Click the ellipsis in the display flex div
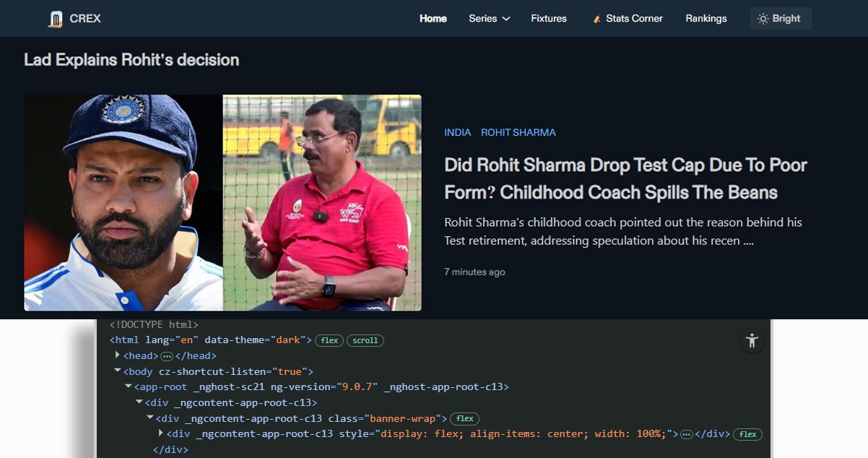The image size is (868, 458). tap(687, 434)
